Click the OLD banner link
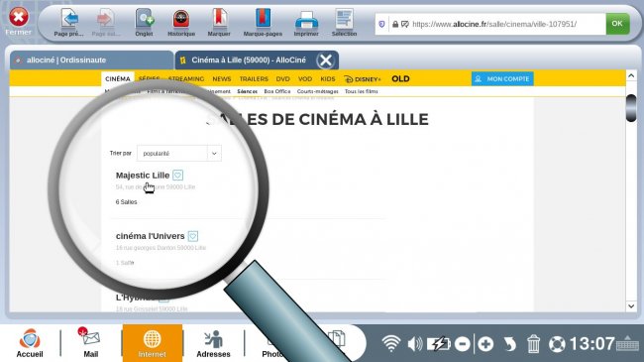 (400, 78)
